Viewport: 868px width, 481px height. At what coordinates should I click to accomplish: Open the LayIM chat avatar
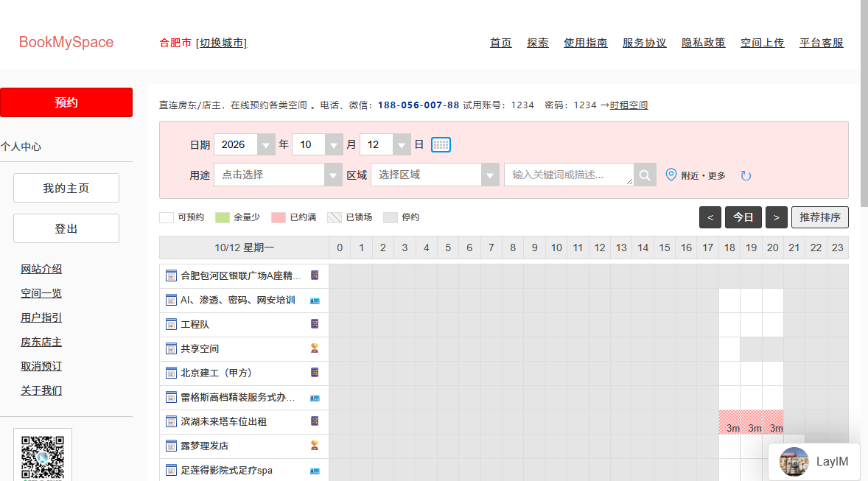[x=794, y=462]
